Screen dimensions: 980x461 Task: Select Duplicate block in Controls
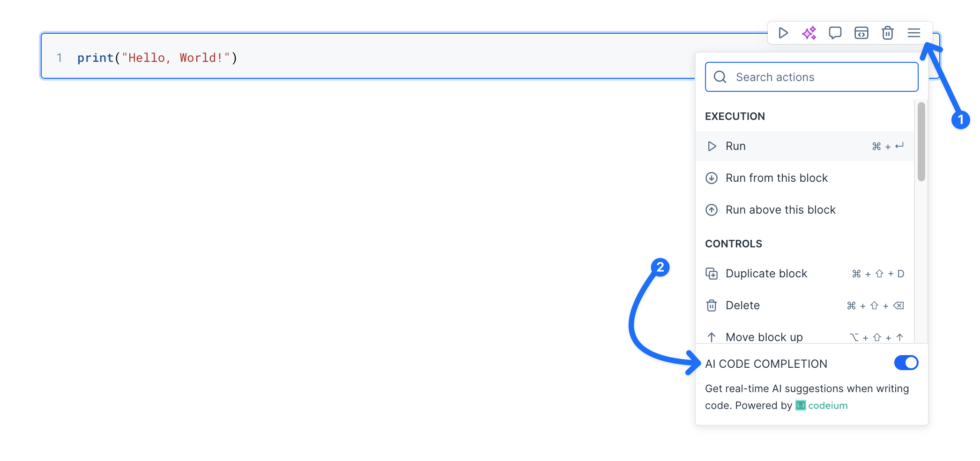pos(805,274)
